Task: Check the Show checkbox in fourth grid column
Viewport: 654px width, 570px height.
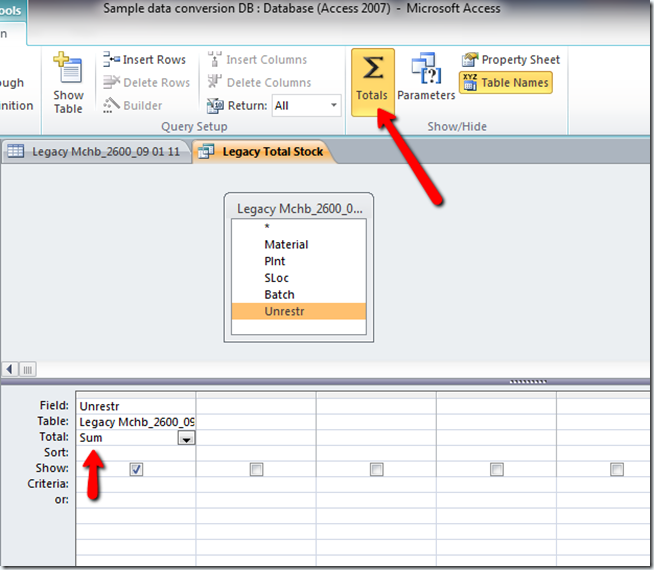Action: [x=496, y=470]
